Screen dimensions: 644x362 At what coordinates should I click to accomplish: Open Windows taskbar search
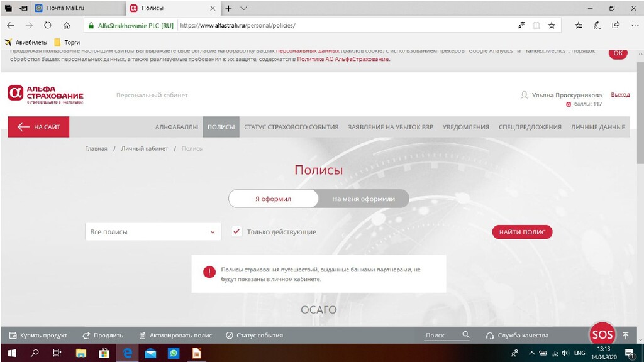pos(35,353)
